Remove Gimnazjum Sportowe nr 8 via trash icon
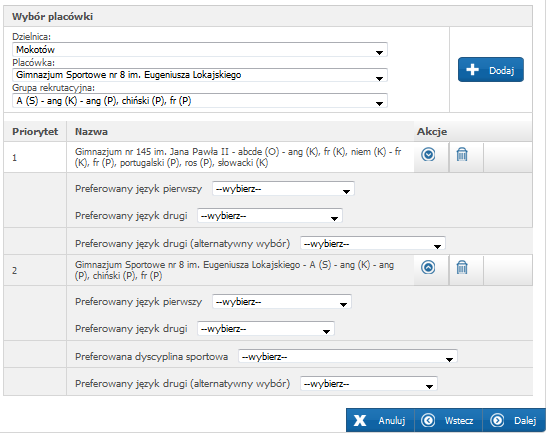 click(x=462, y=267)
